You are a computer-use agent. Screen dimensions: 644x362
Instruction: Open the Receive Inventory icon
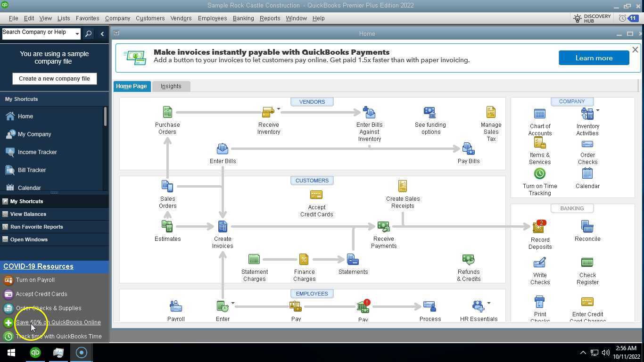click(x=268, y=112)
